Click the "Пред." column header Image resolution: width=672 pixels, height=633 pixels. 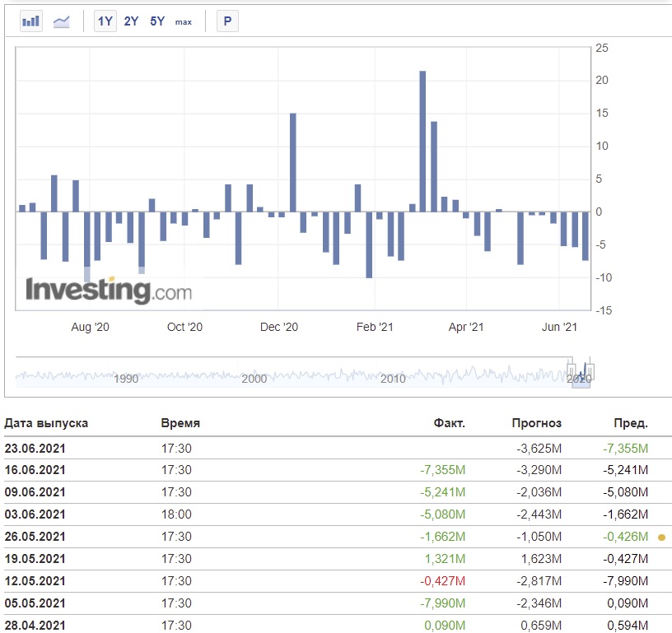631,423
